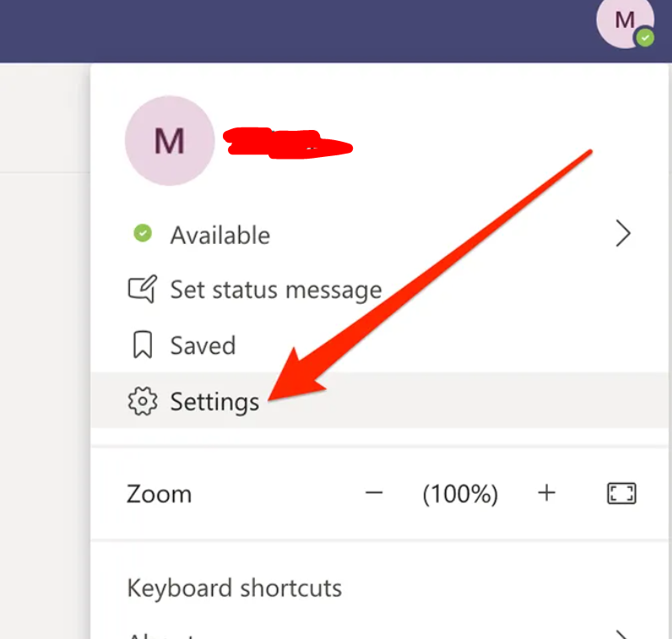Image resolution: width=672 pixels, height=639 pixels.
Task: Open Keyboard shortcuts
Action: pos(234,588)
